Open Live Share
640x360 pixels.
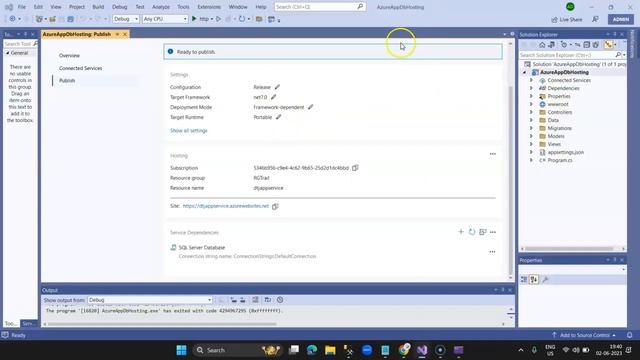(567, 19)
